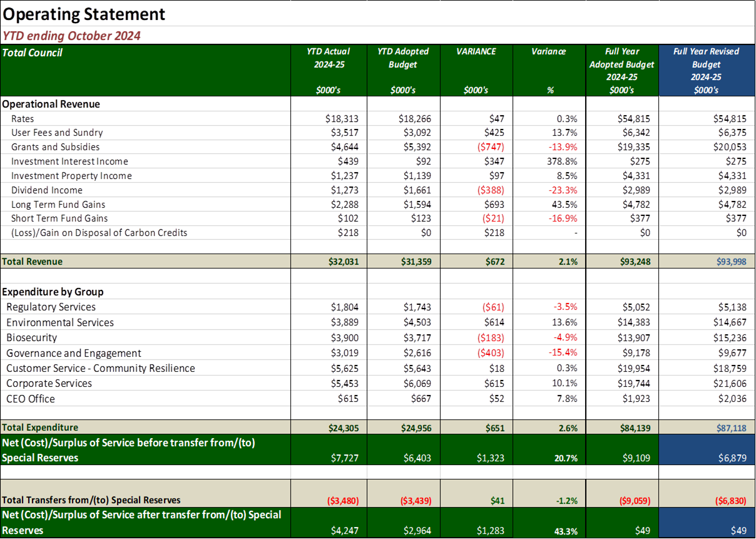Select net surplus after transfer $4,247
The height and width of the screenshot is (539, 756).
(x=344, y=531)
